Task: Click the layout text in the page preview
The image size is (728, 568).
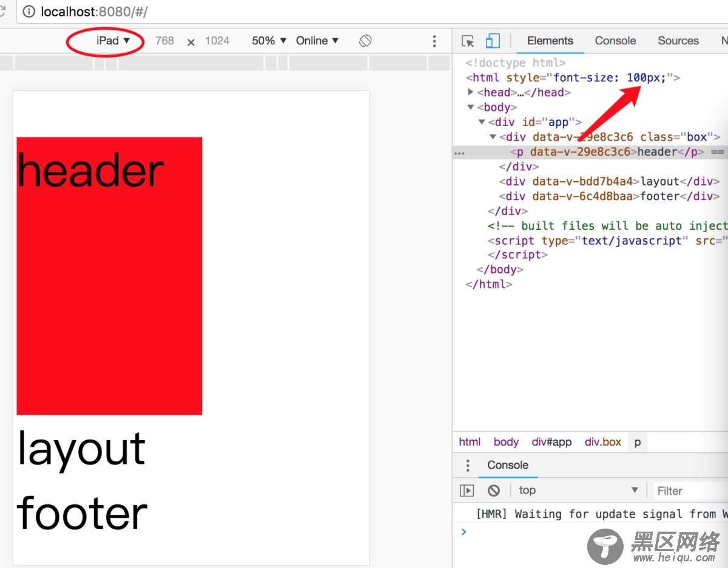Action: tap(81, 450)
